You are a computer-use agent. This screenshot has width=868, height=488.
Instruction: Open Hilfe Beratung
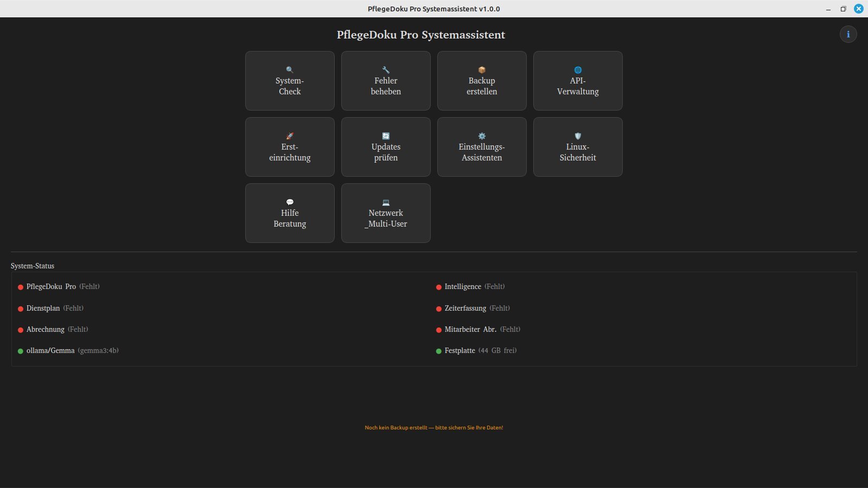pyautogui.click(x=290, y=213)
